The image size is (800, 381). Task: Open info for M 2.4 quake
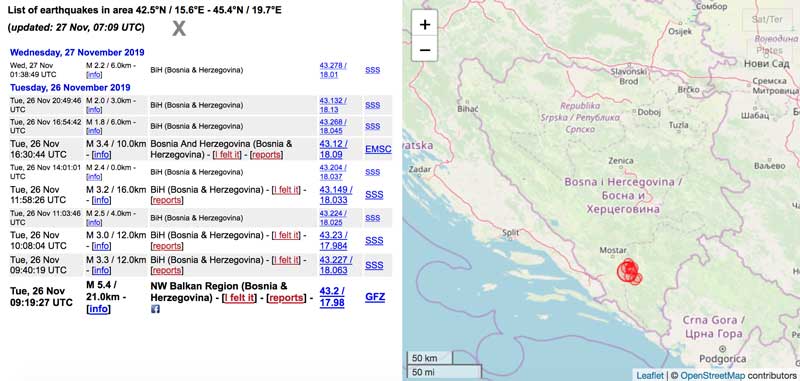[94, 176]
